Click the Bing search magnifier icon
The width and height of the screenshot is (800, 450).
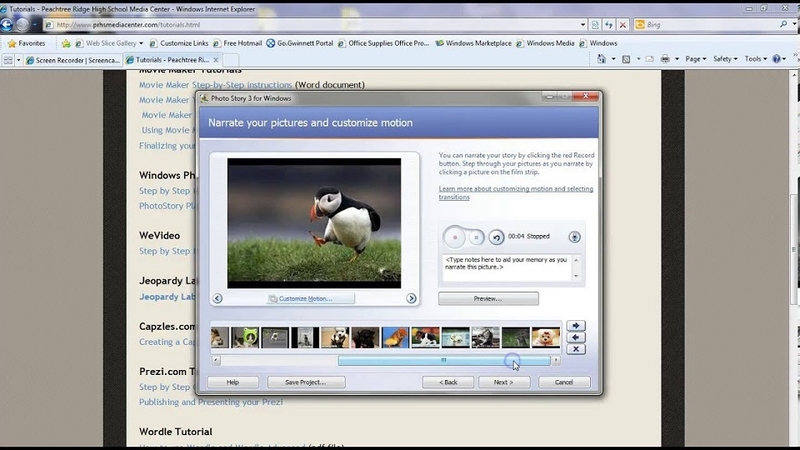[783, 24]
